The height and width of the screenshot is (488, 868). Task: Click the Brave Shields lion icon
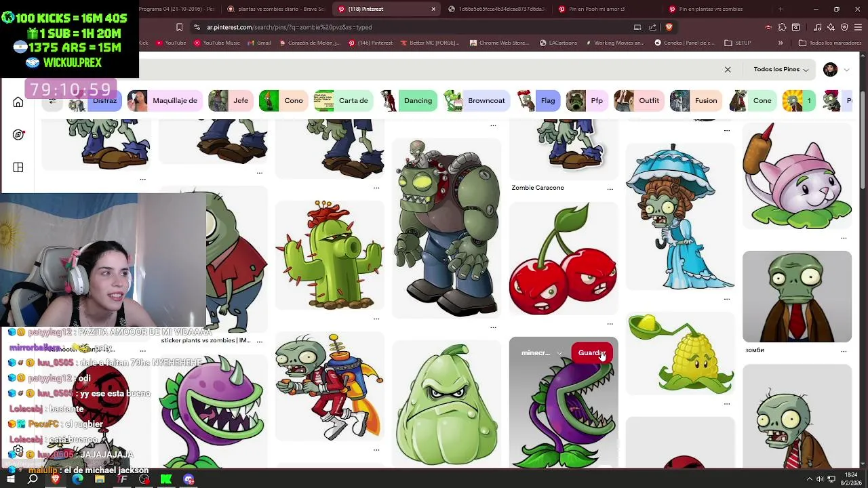pos(669,27)
